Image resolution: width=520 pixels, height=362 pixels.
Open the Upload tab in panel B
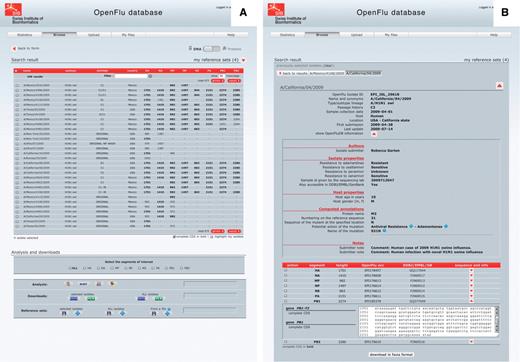coord(356,35)
